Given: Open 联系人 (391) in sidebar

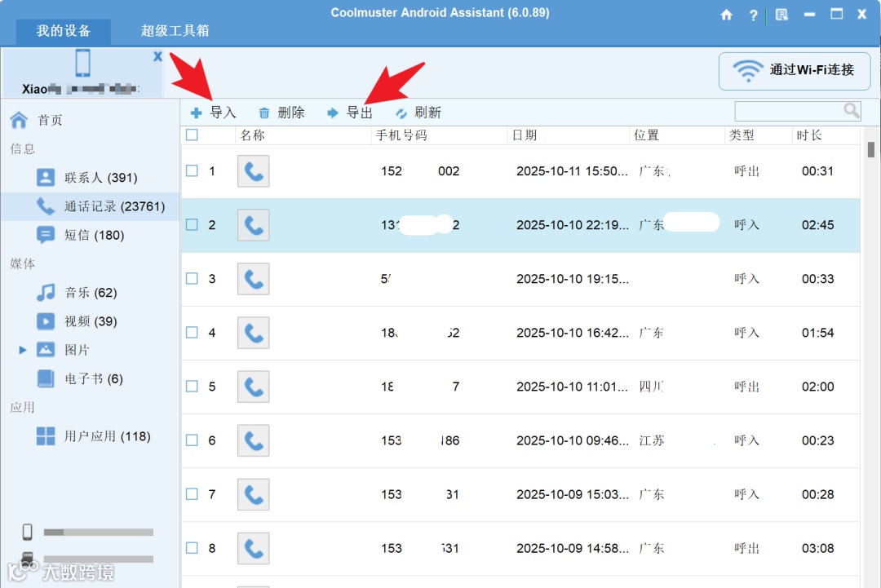Looking at the screenshot, I should pyautogui.click(x=90, y=178).
